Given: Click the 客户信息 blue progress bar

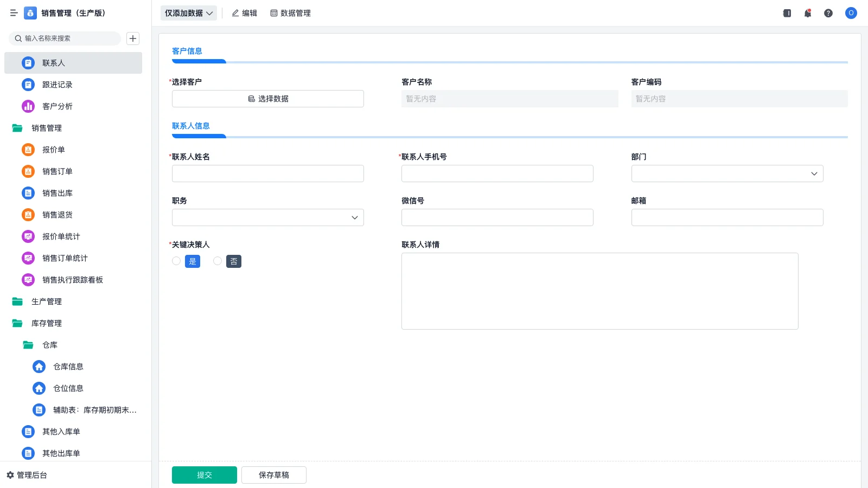Looking at the screenshot, I should coord(199,61).
